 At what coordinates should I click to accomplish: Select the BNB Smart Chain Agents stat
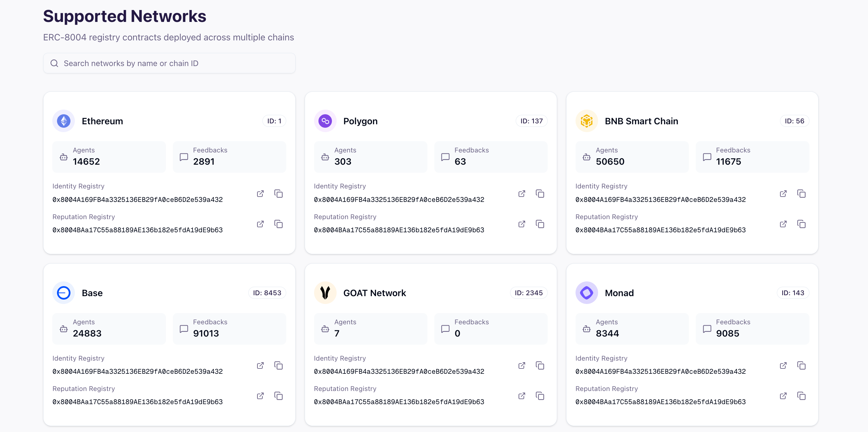pyautogui.click(x=632, y=157)
